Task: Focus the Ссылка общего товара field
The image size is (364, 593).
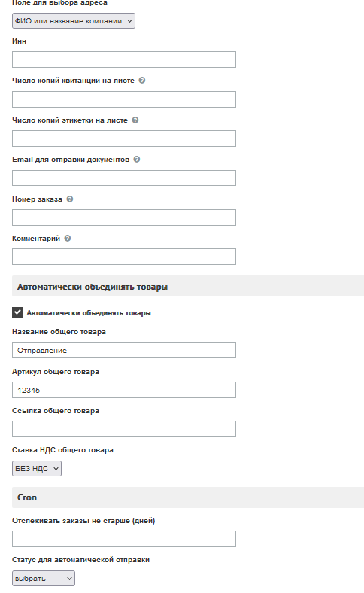Action: click(x=124, y=429)
